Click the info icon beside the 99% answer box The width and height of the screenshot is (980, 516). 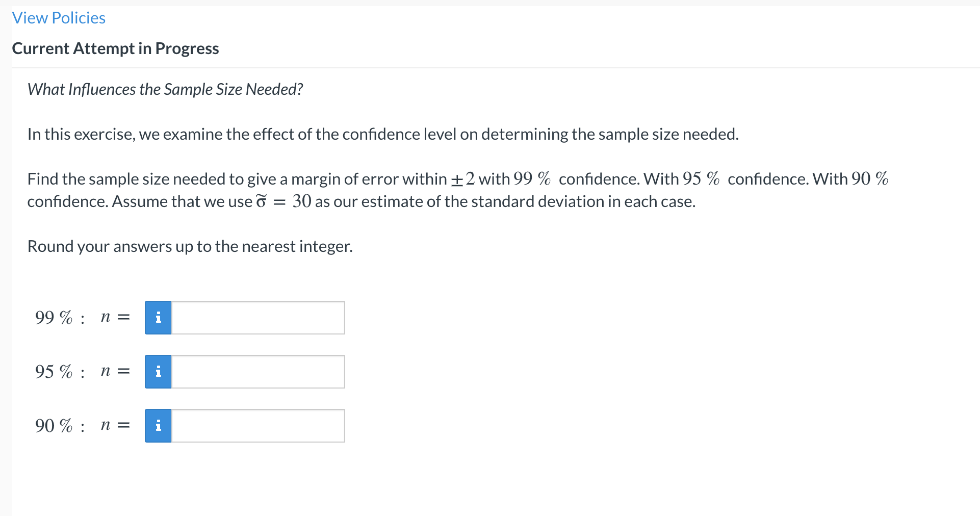(158, 317)
